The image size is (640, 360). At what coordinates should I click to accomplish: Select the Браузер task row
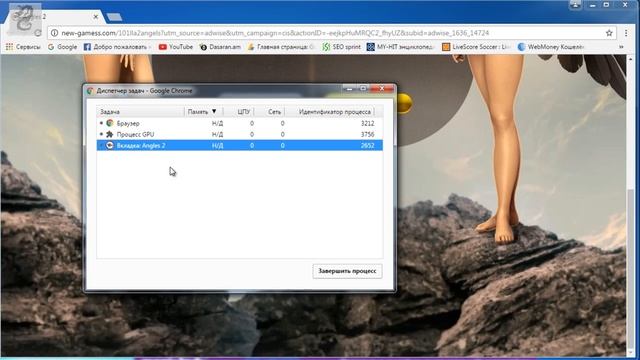[x=240, y=123]
